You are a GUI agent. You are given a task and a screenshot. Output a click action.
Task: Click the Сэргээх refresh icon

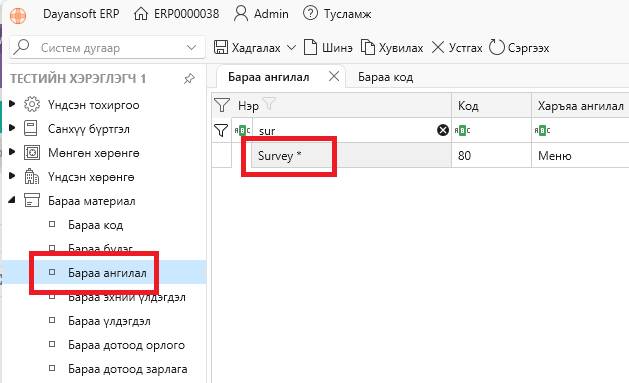pos(496,47)
